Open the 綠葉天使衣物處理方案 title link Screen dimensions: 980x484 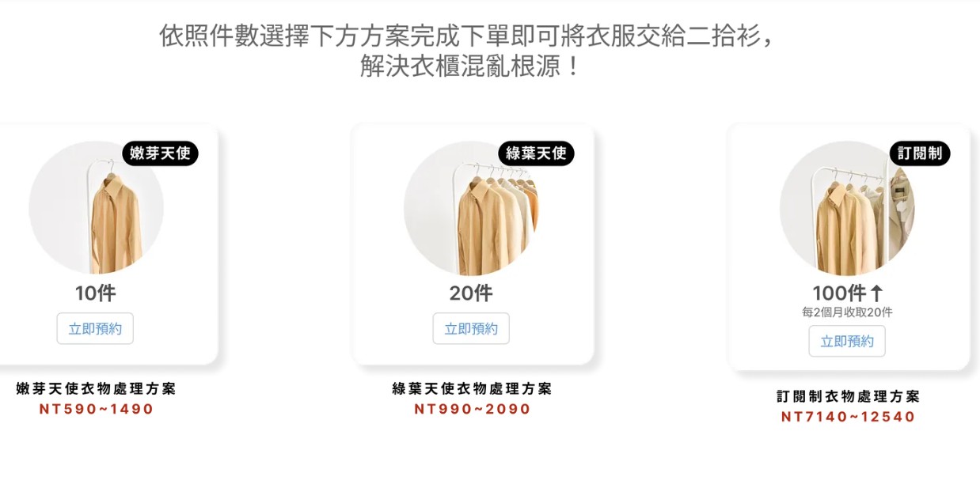coord(472,388)
